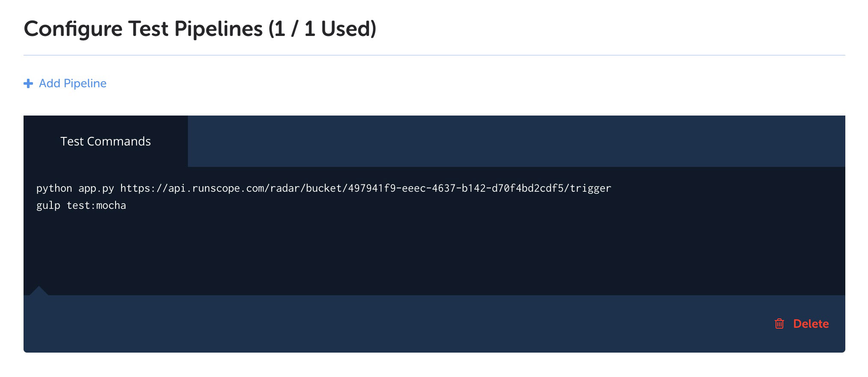Click the empty editor area below gulp test:mocha
Viewport: 868px width, 377px height.
coord(434,252)
